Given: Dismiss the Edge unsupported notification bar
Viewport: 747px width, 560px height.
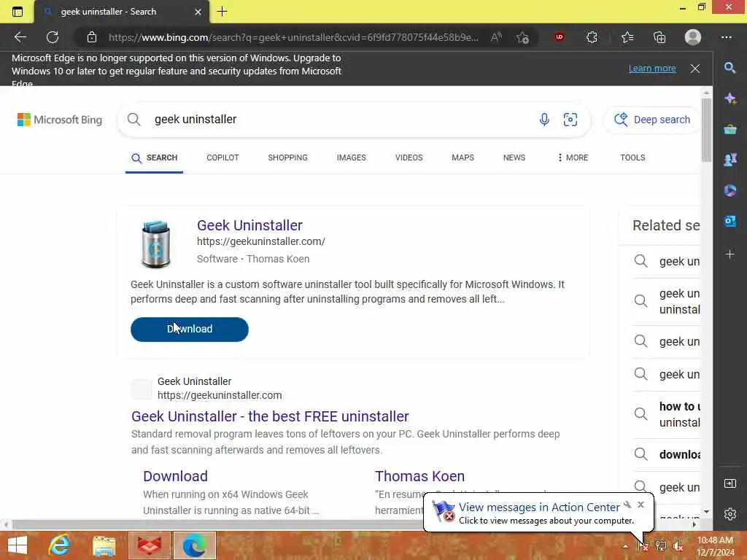Looking at the screenshot, I should 695,69.
